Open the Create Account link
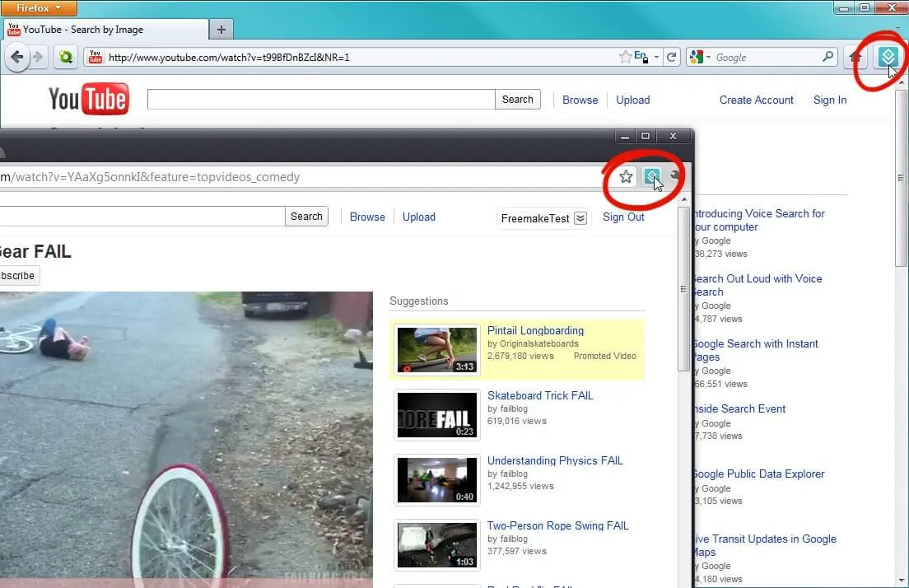Viewport: 909px width, 588px height. tap(756, 100)
